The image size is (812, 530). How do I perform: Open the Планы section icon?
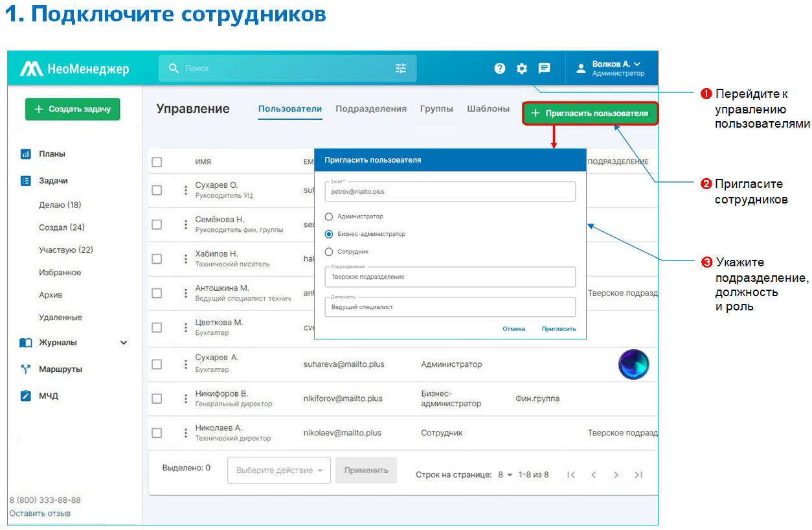coord(26,154)
